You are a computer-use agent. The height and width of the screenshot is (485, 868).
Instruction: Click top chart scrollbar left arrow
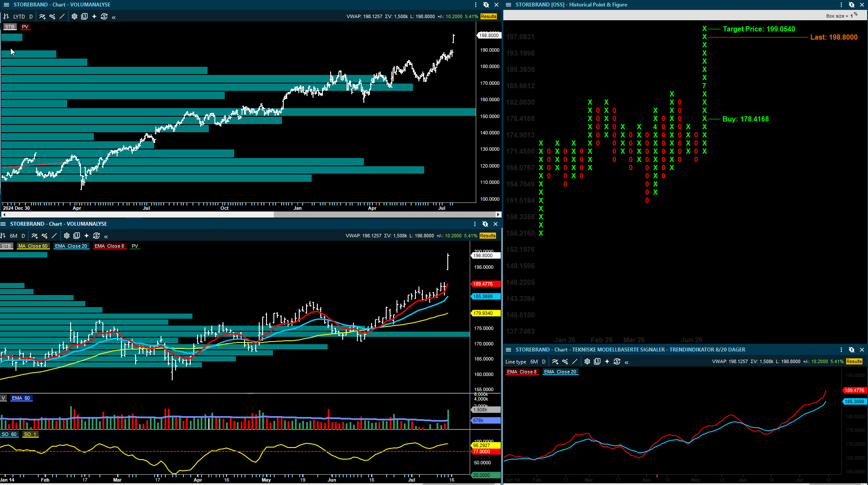click(x=4, y=214)
